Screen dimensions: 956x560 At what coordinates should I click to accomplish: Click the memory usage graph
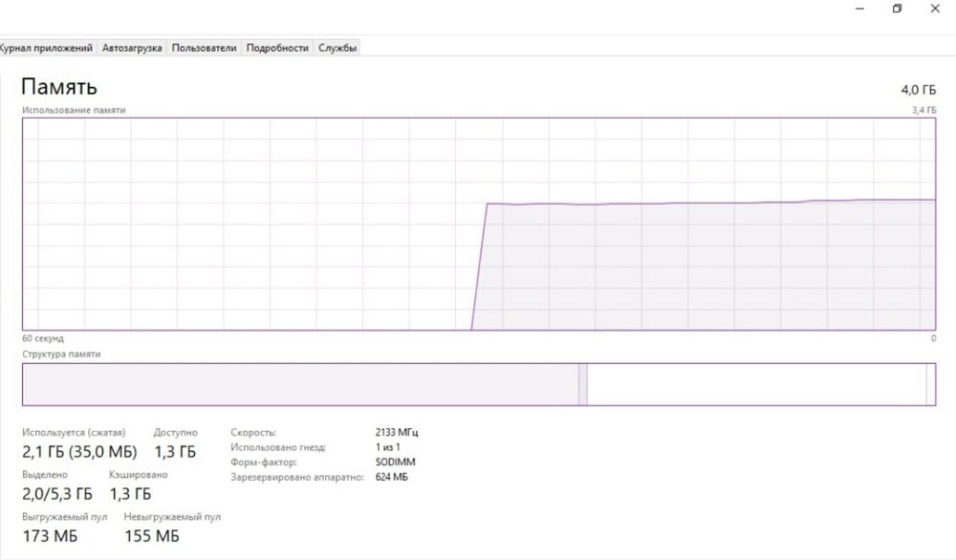(479, 225)
